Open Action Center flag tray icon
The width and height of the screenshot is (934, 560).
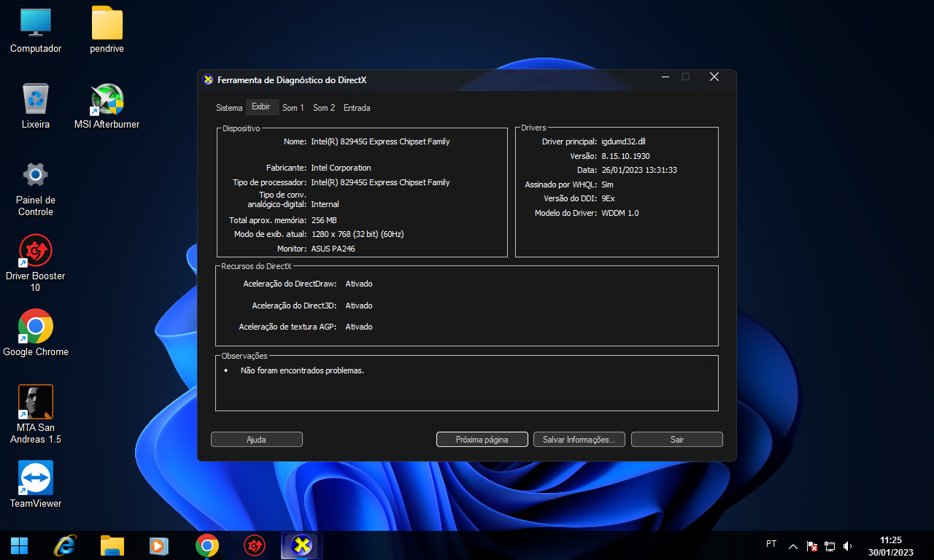point(812,546)
